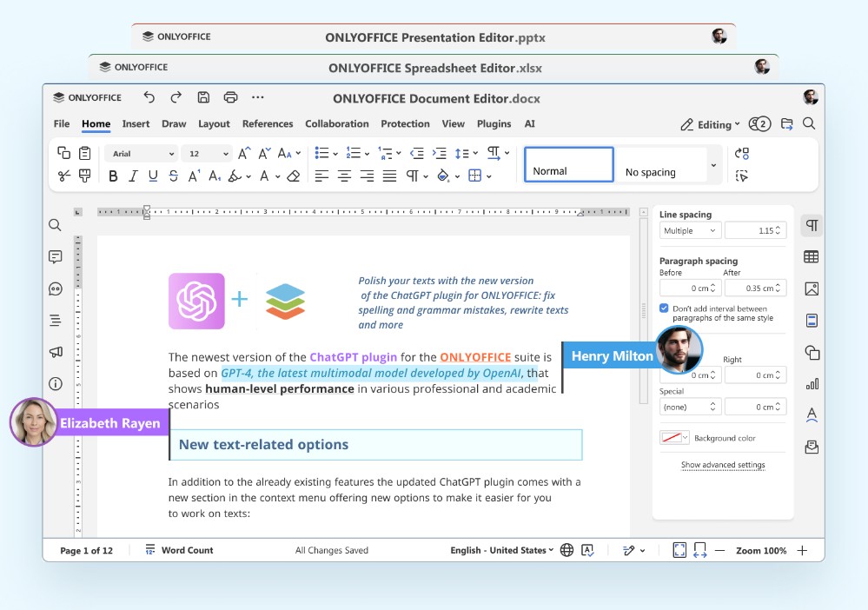Toggle Bold formatting
The height and width of the screenshot is (610, 868).
pos(113,175)
